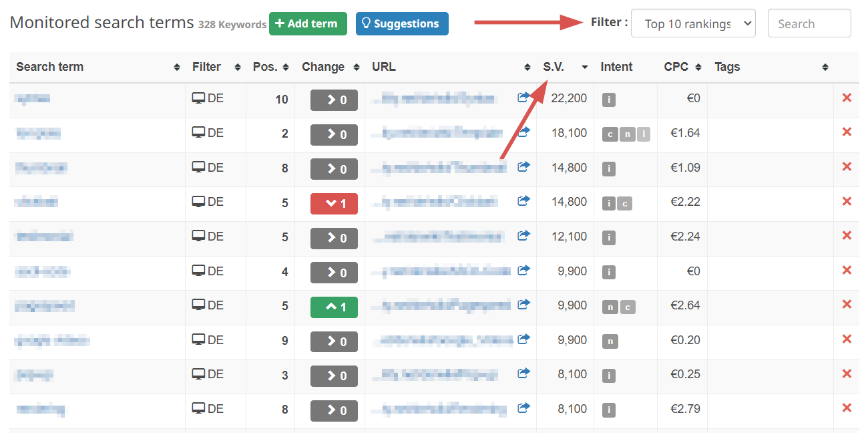This screenshot has width=868, height=433.
Task: Click the desktop device icon in the first row
Action: (x=200, y=97)
